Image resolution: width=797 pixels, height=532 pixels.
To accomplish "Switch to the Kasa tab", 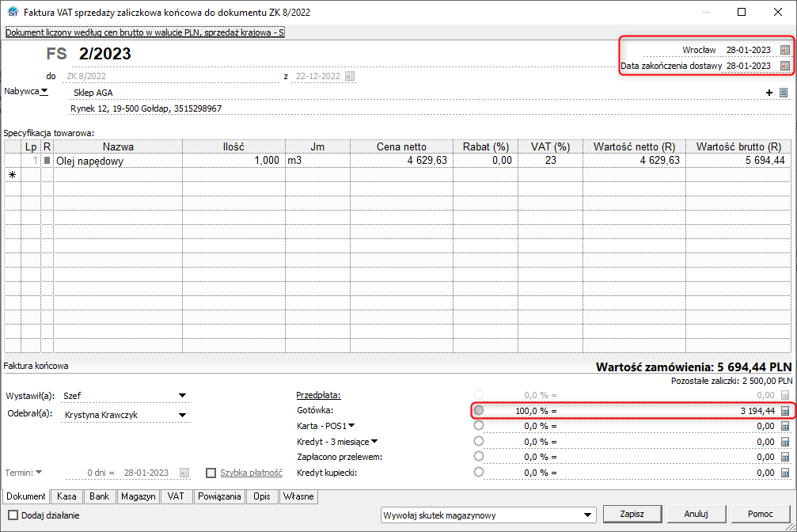I will [66, 496].
